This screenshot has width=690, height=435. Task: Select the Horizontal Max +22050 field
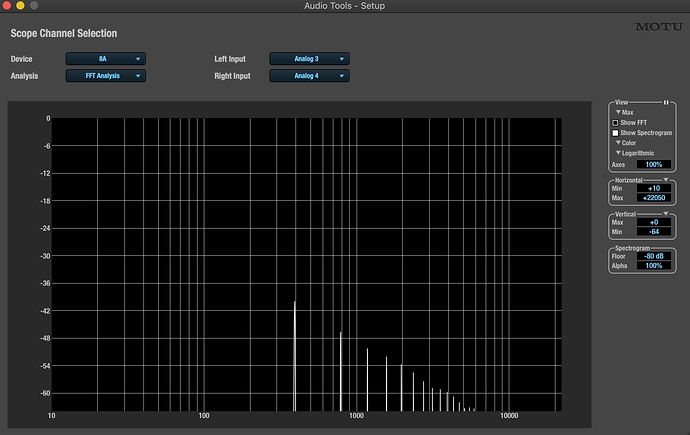(x=653, y=198)
